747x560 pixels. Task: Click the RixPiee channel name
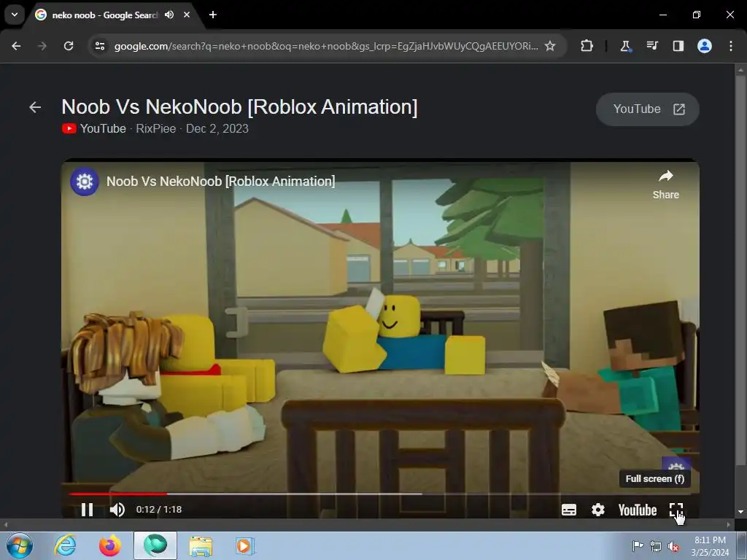pyautogui.click(x=156, y=128)
